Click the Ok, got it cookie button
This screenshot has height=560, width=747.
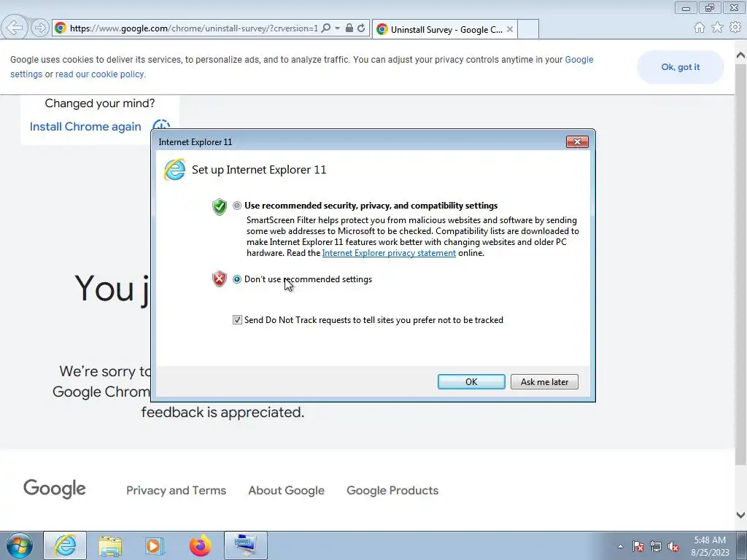(681, 67)
